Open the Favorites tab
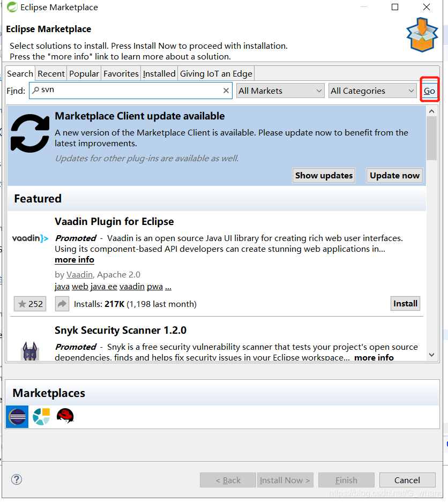448x503 pixels. [121, 73]
